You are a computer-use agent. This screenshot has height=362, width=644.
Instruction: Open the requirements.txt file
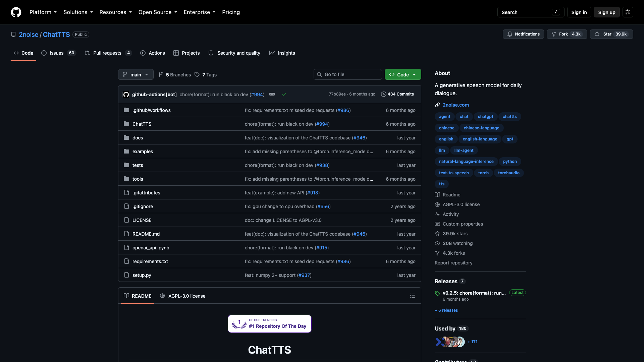[x=150, y=261]
